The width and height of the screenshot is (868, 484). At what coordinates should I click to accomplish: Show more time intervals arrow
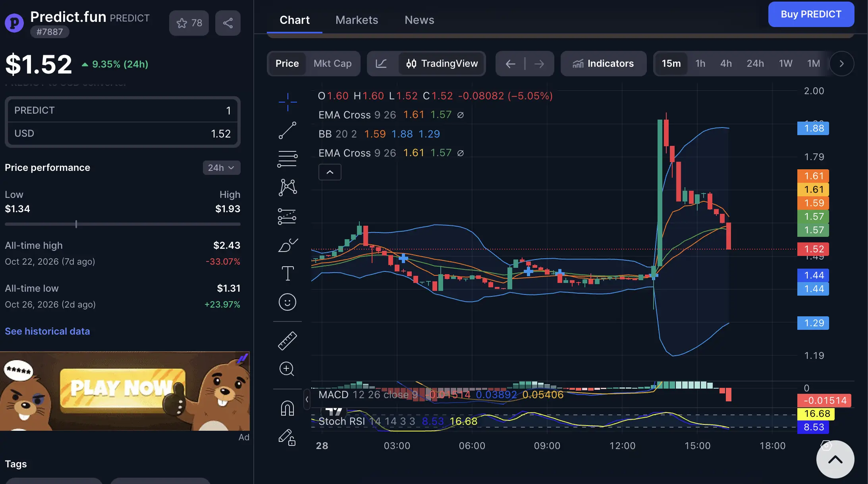point(841,64)
